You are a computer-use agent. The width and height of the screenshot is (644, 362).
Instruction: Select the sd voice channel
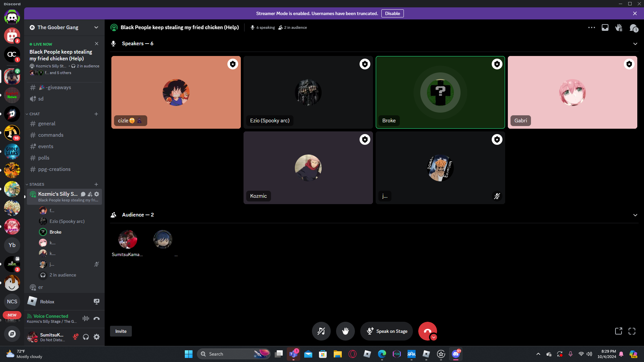click(64, 99)
